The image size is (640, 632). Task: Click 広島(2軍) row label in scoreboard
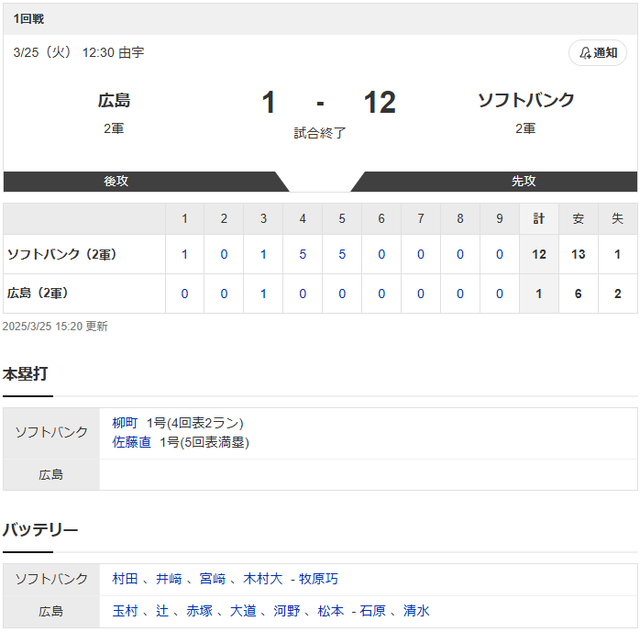click(x=38, y=293)
